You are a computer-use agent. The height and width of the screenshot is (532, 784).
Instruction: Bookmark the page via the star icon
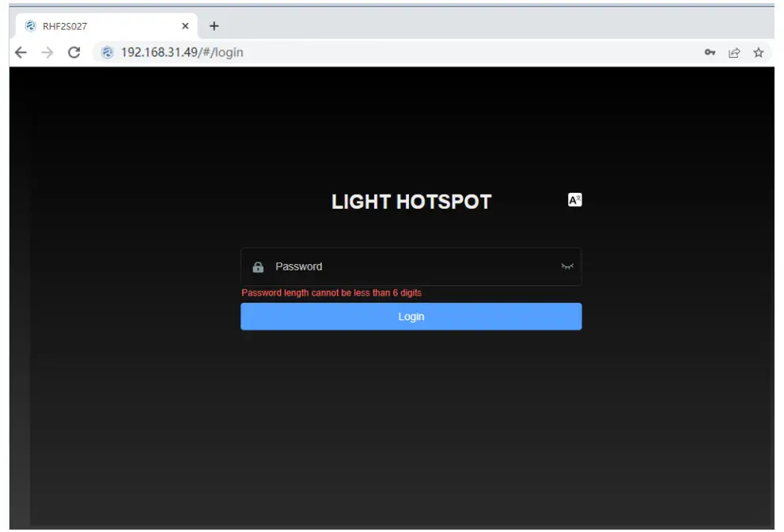pyautogui.click(x=758, y=52)
